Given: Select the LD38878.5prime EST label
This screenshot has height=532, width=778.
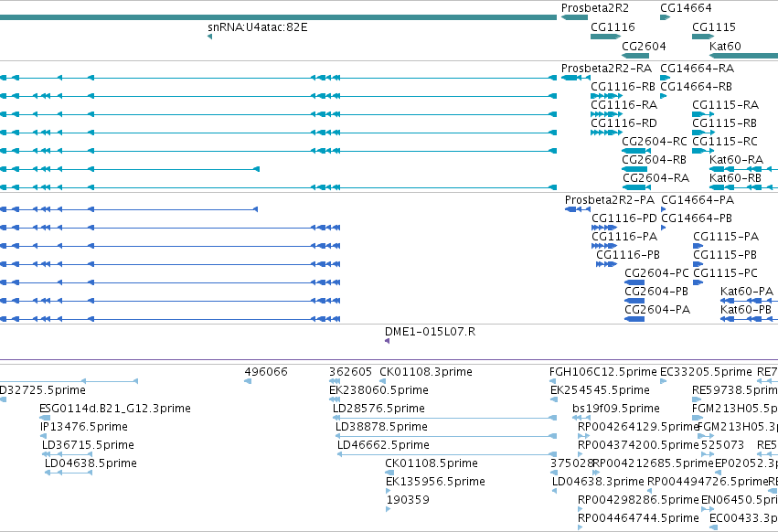Looking at the screenshot, I should point(380,427).
